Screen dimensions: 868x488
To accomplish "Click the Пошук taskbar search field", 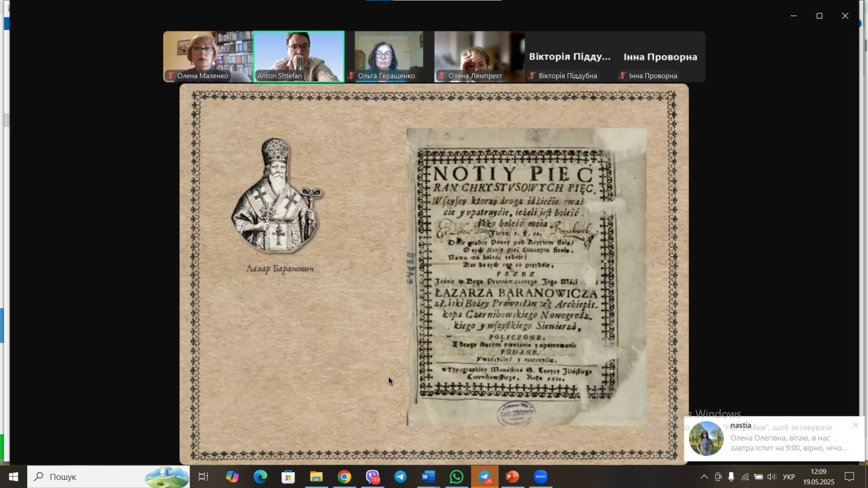I will pos(108,477).
